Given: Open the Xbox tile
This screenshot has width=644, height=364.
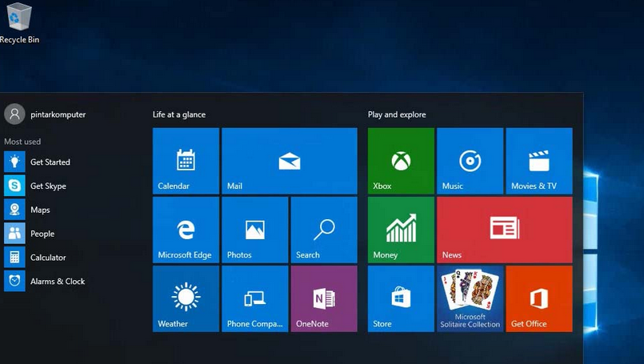Looking at the screenshot, I should point(401,161).
